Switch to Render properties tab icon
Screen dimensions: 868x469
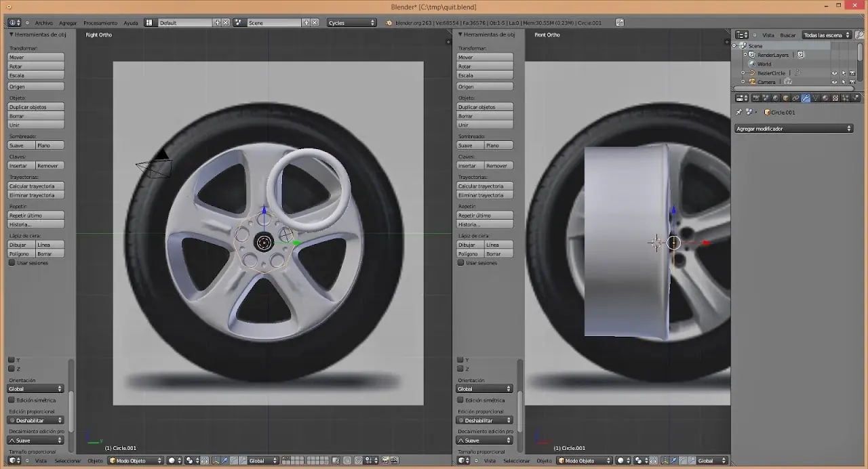tap(756, 98)
